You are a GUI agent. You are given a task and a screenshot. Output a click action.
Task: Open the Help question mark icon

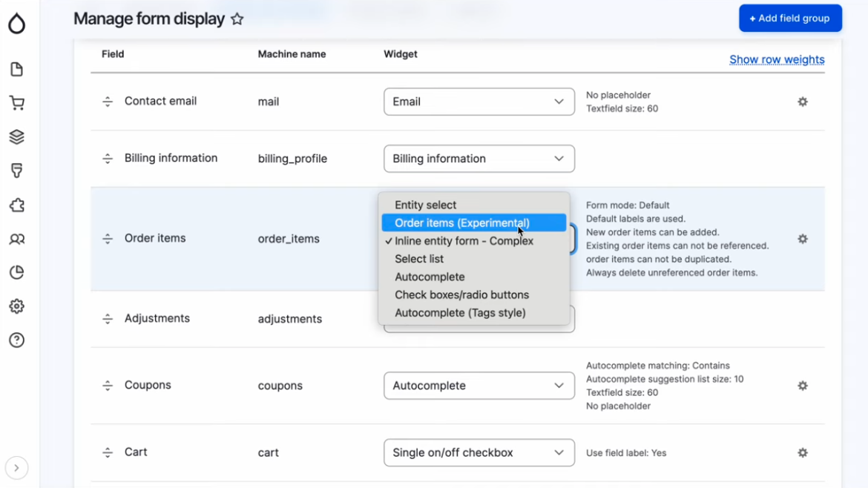(x=16, y=340)
